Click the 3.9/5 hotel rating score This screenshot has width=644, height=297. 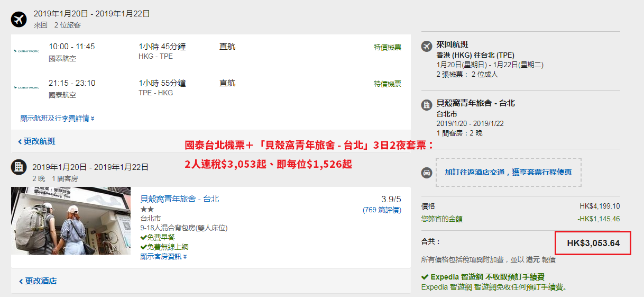pyautogui.click(x=391, y=200)
